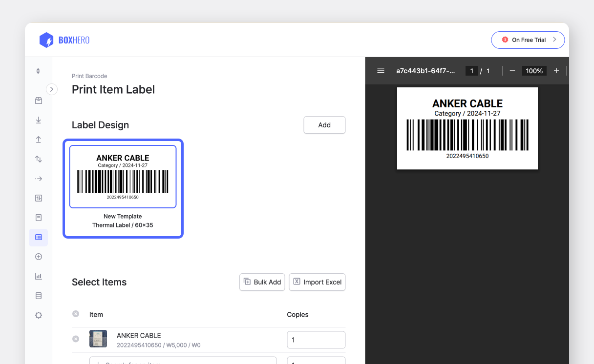Open the PDF viewer hamburger menu
This screenshot has width=594, height=364.
(381, 71)
